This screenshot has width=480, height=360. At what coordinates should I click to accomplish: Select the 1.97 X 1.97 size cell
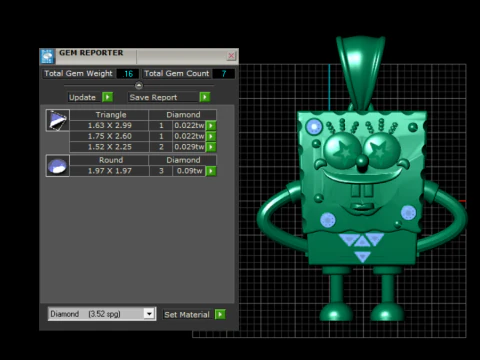coord(109,171)
